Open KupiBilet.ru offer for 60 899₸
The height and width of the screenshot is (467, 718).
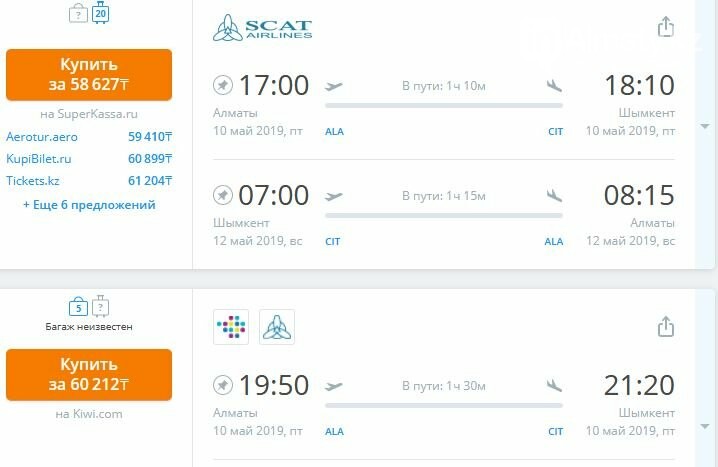(x=89, y=158)
